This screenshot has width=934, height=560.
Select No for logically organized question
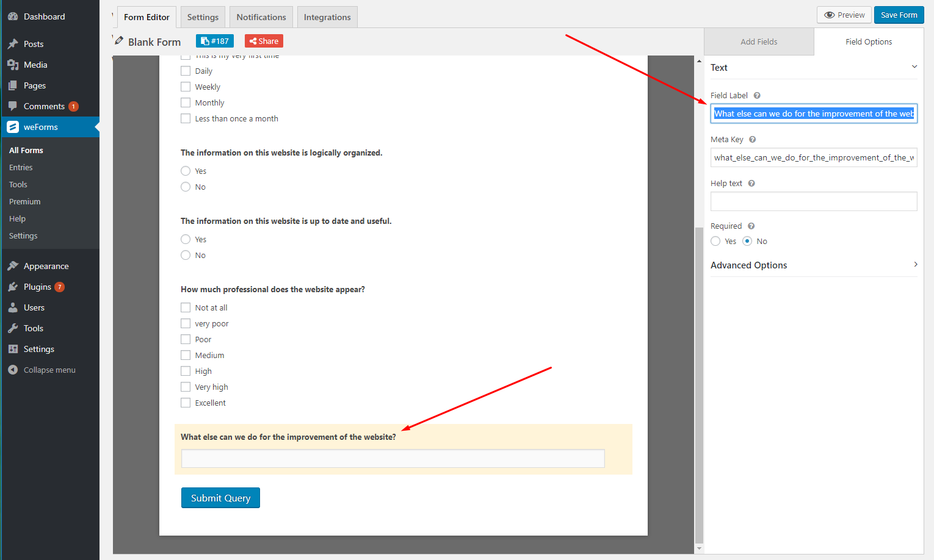coord(186,187)
